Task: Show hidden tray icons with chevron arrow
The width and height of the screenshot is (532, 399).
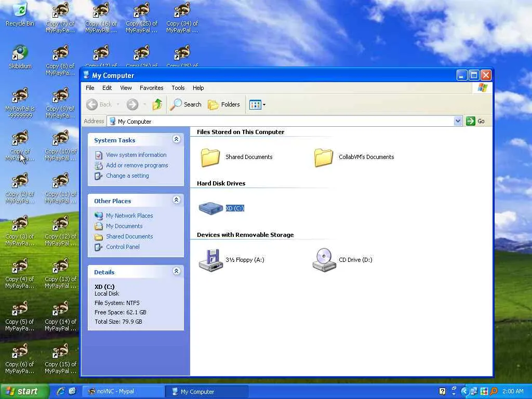Action: click(464, 391)
